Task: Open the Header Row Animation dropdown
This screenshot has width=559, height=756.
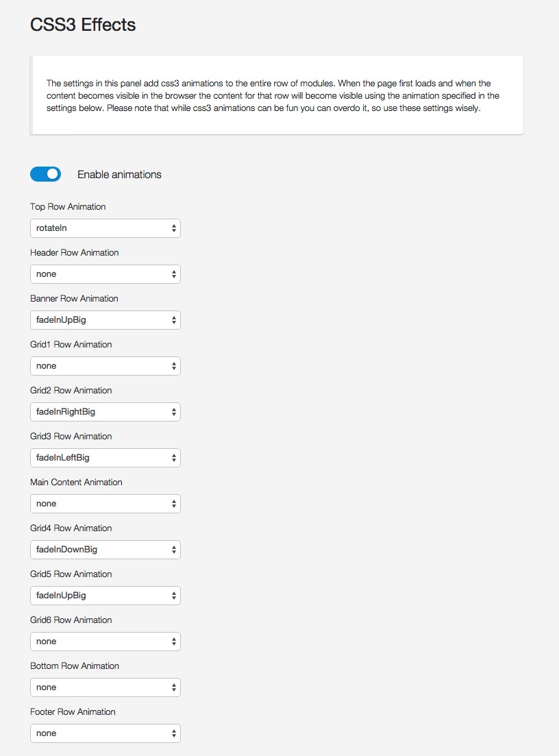Action: pos(105,274)
